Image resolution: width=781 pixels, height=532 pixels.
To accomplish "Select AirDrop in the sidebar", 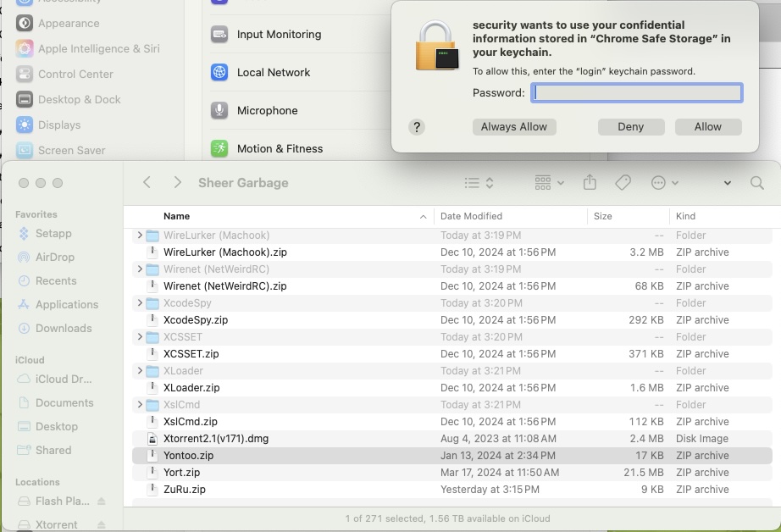I will tap(54, 258).
